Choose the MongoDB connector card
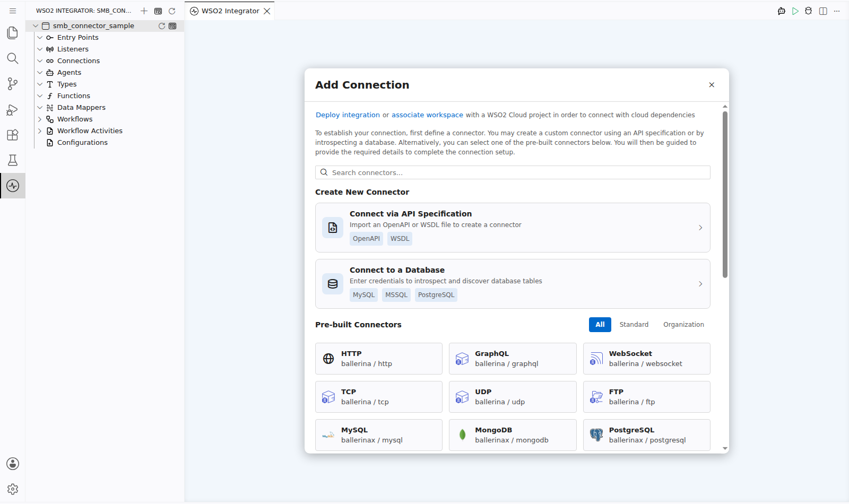Screen dimensions: 849x504 point(513,435)
